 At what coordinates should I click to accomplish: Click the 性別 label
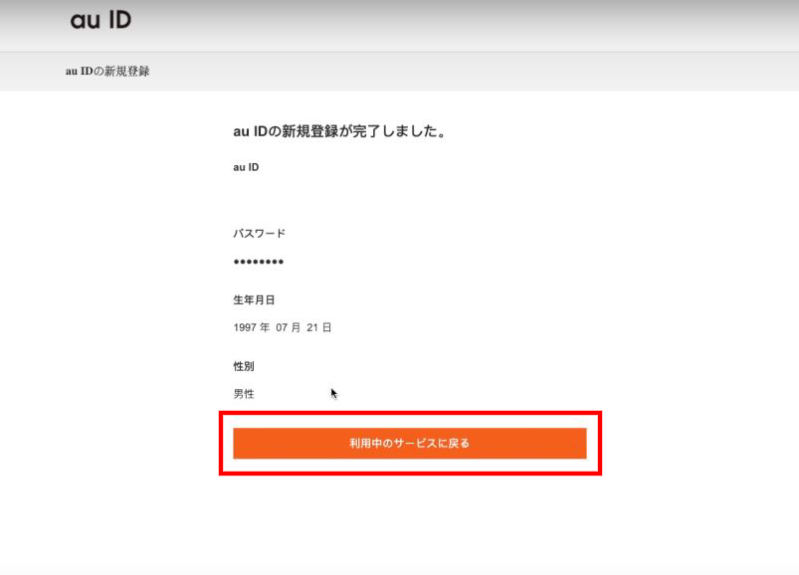click(244, 366)
